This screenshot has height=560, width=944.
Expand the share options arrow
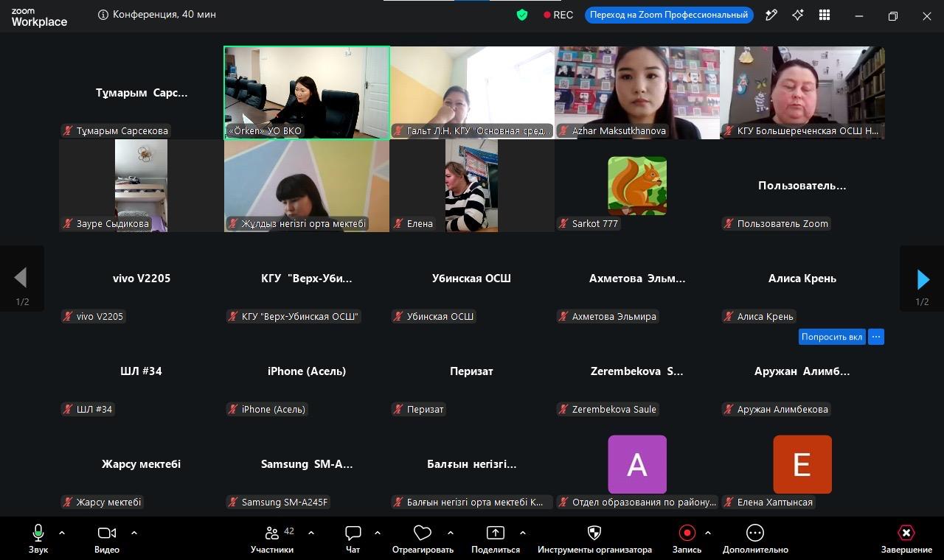[x=522, y=533]
